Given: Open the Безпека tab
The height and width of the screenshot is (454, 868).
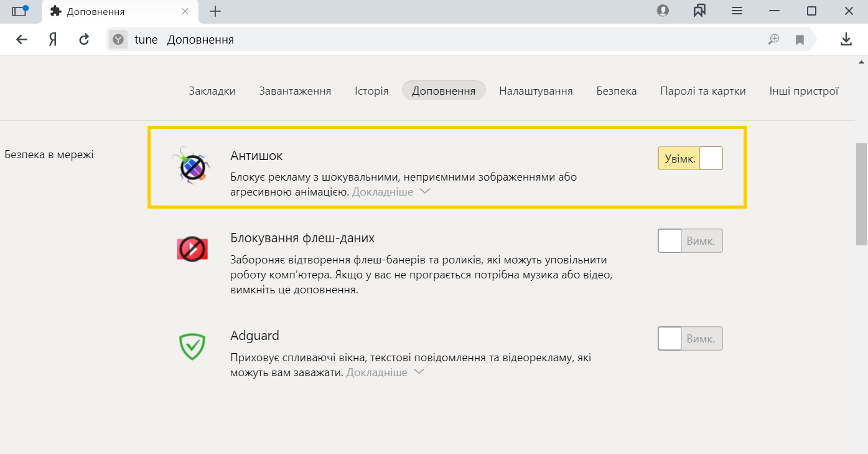Looking at the screenshot, I should coord(616,91).
